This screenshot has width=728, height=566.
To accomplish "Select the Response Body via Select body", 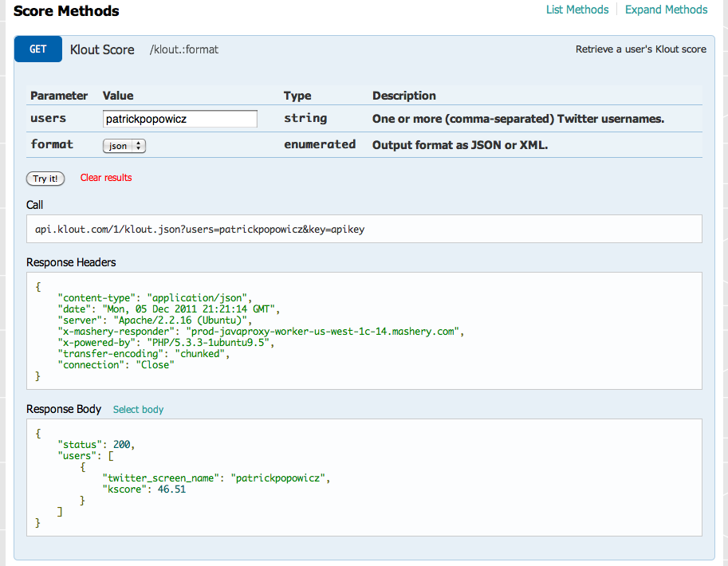I will click(139, 410).
